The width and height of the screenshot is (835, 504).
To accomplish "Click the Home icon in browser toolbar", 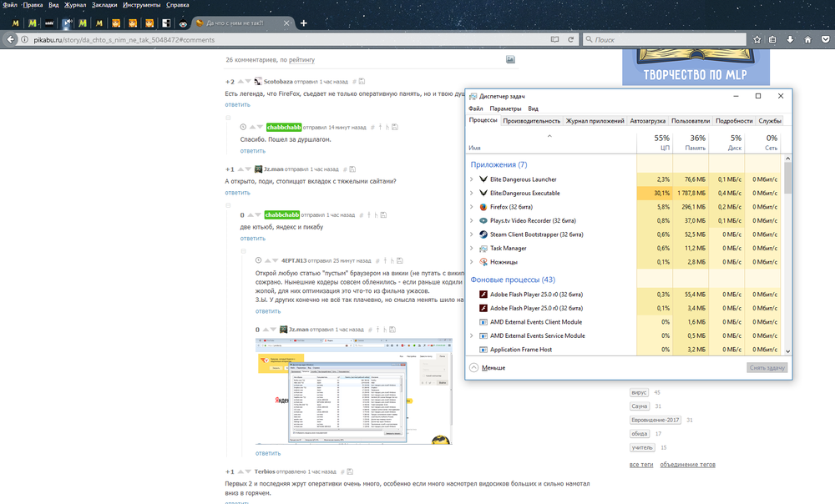I will (807, 39).
